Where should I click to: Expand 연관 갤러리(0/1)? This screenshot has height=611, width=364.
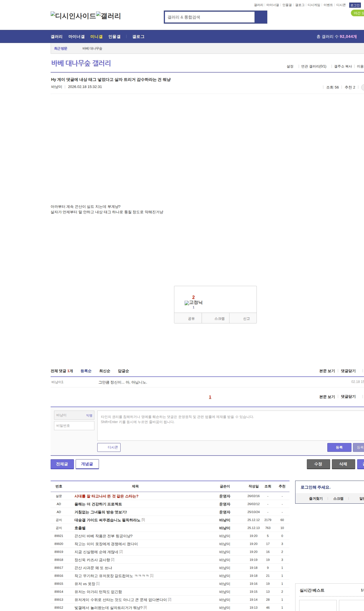tap(314, 66)
